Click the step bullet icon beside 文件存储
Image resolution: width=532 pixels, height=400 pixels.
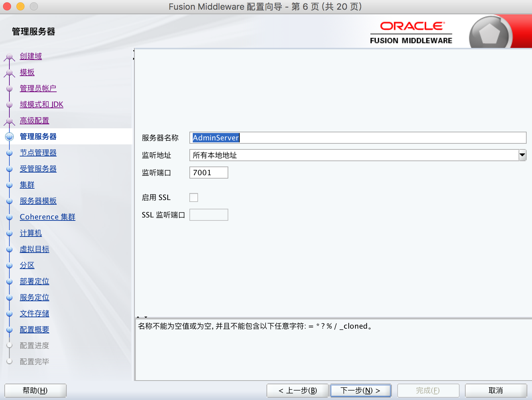(x=9, y=314)
